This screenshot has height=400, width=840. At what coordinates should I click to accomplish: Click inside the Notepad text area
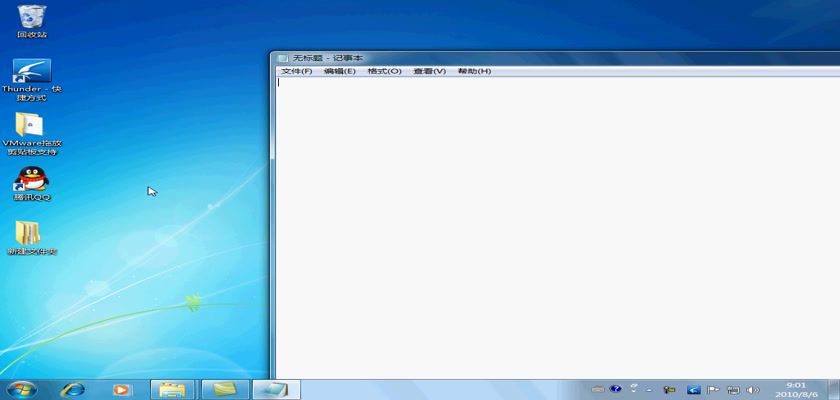[x=550, y=220]
